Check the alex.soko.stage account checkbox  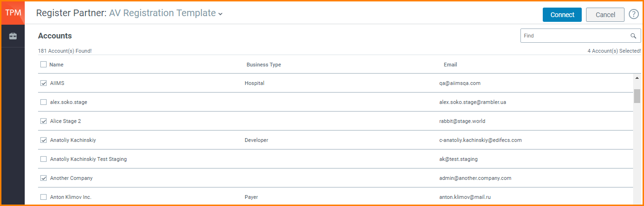click(x=44, y=102)
